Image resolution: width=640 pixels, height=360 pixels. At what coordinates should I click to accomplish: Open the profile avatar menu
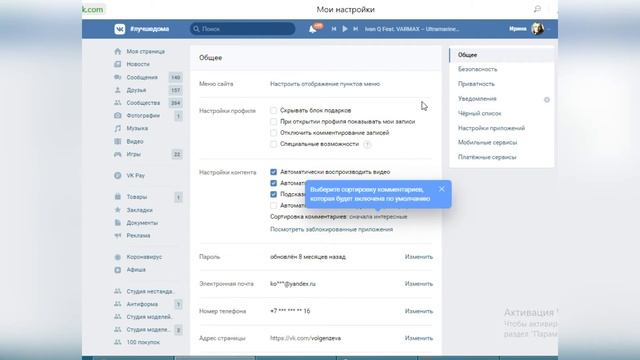(538, 29)
